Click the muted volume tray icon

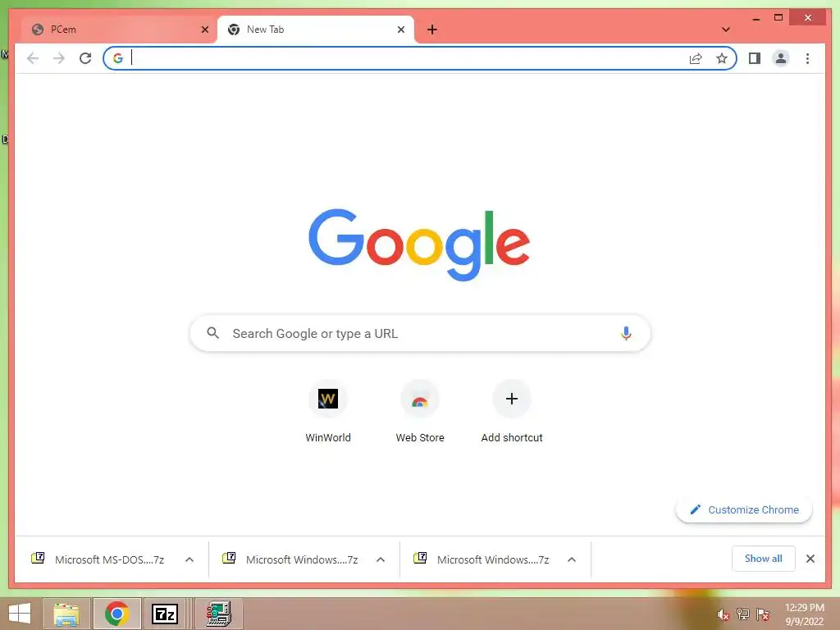724,614
